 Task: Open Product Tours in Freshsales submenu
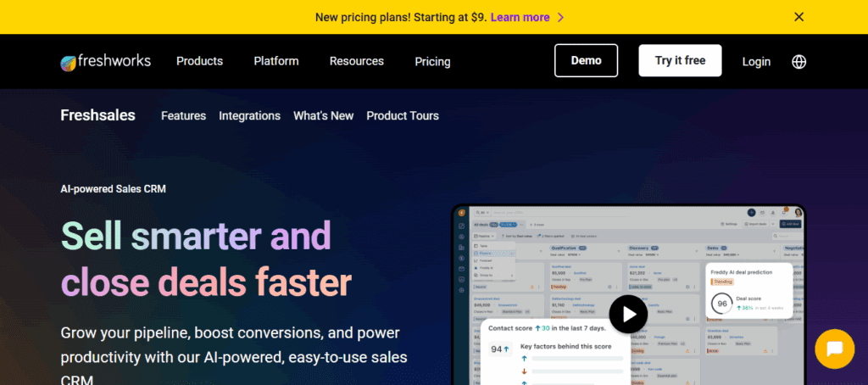403,116
